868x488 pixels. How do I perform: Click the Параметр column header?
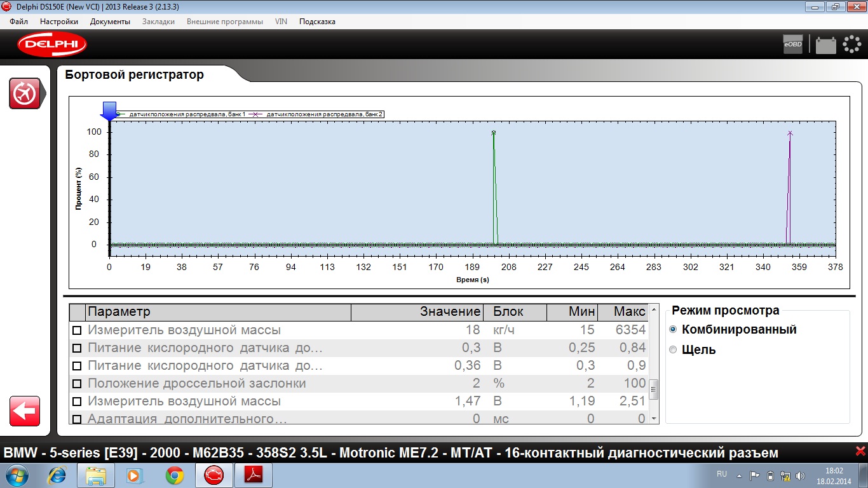tap(218, 312)
